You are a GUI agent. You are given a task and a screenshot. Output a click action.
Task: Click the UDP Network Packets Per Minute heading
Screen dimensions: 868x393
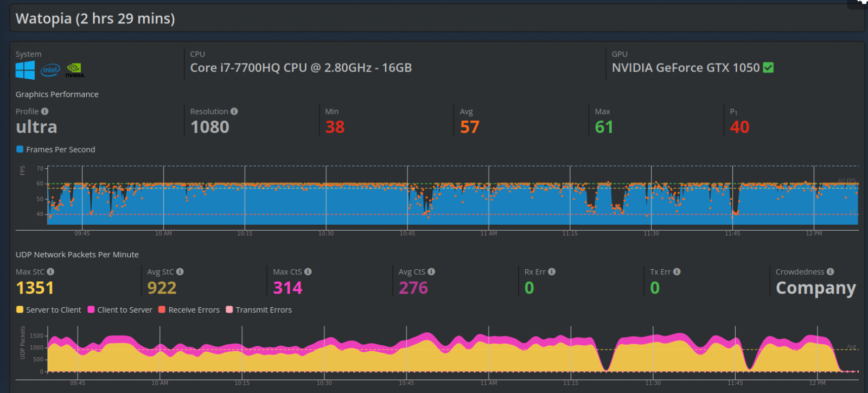pos(77,255)
